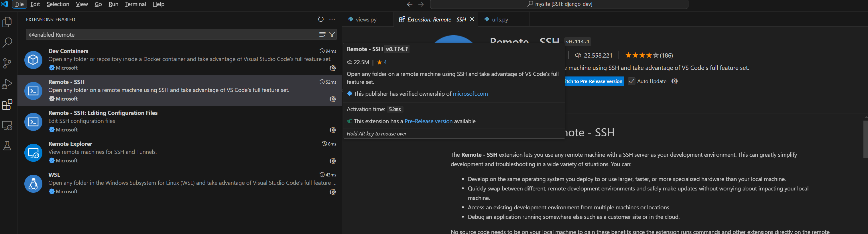Switch to the views.py tab
The height and width of the screenshot is (234, 868).
click(368, 19)
